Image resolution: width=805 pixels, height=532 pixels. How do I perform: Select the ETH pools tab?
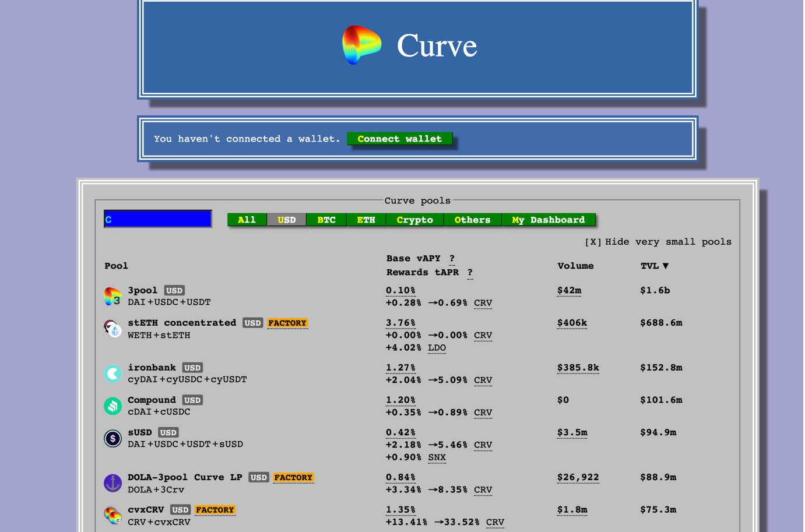366,220
